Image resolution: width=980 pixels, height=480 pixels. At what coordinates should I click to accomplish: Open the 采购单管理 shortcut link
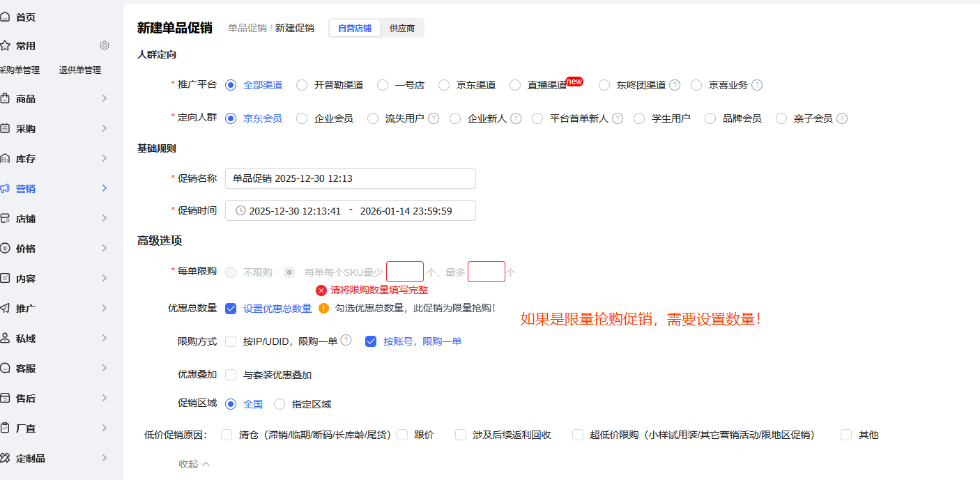pos(20,70)
